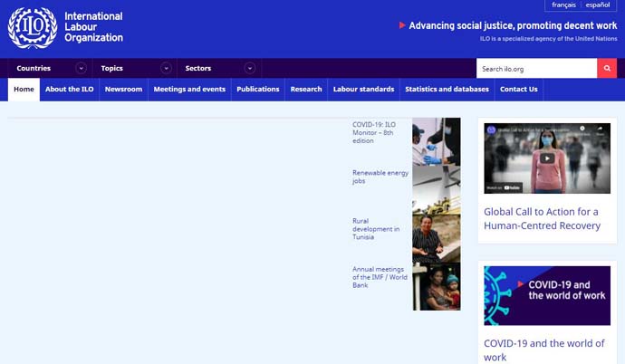Play the Global Call to Action video
The width and height of the screenshot is (625, 364).
coord(546,158)
